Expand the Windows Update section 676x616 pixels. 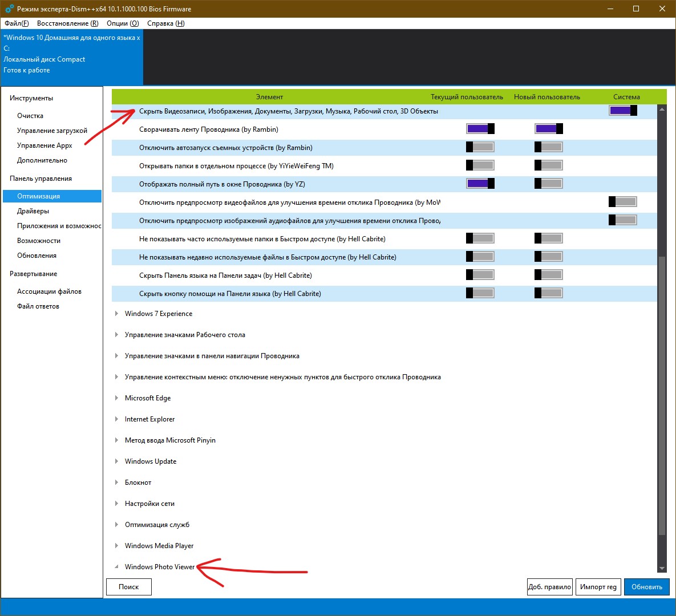[116, 461]
